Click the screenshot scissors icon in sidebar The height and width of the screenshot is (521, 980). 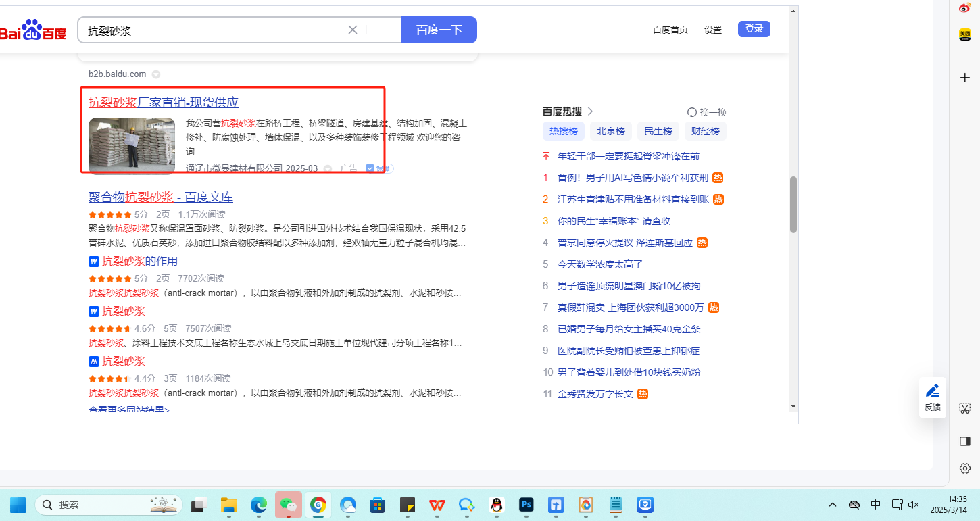pyautogui.click(x=965, y=407)
